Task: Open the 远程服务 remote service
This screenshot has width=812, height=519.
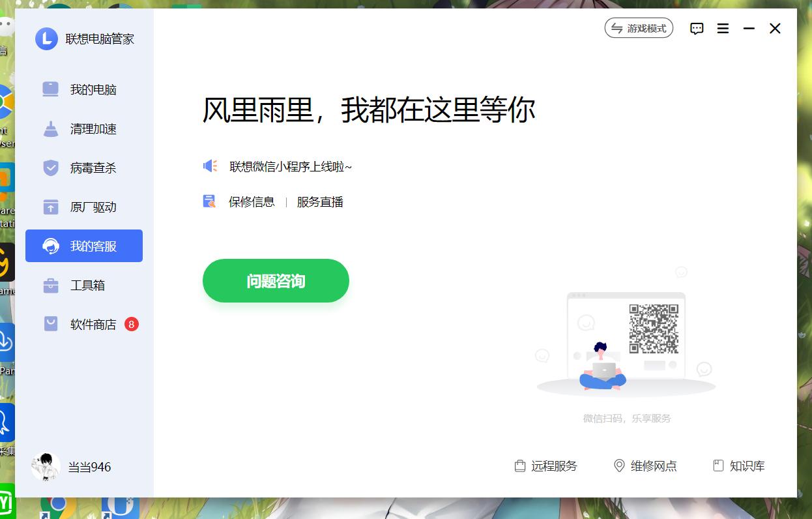Action: click(x=555, y=466)
